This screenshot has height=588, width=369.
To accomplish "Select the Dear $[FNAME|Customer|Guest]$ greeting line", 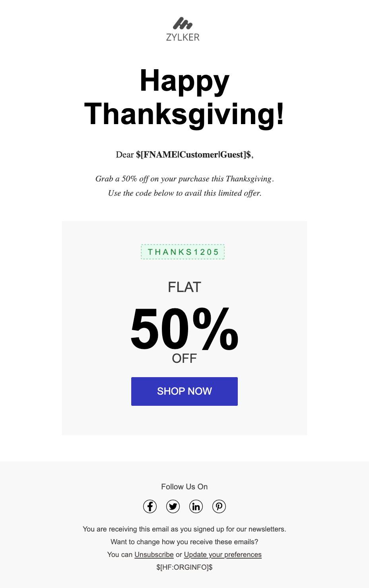I will [x=184, y=155].
